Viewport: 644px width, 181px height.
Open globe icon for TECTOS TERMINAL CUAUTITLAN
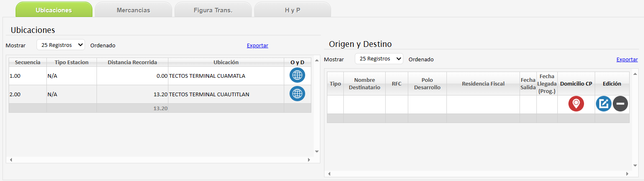tap(297, 94)
